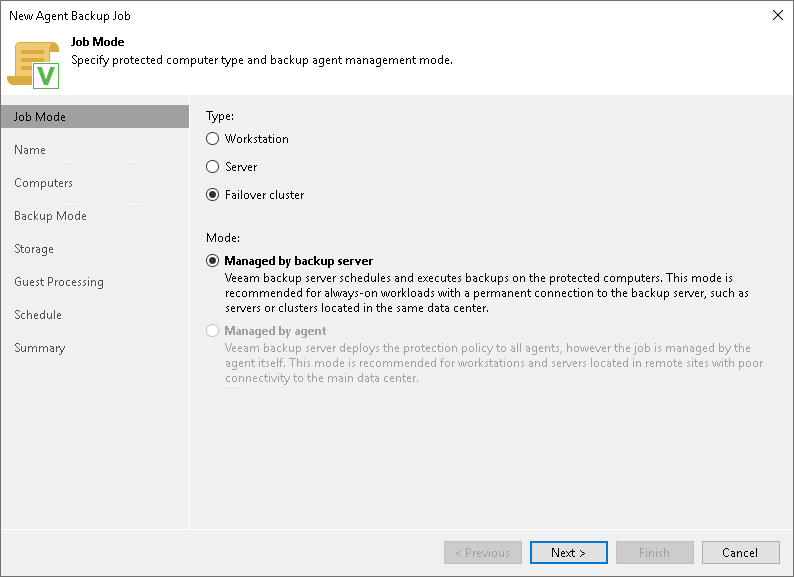Click the Finish button
Viewport: 794px width, 577px height.
point(655,553)
